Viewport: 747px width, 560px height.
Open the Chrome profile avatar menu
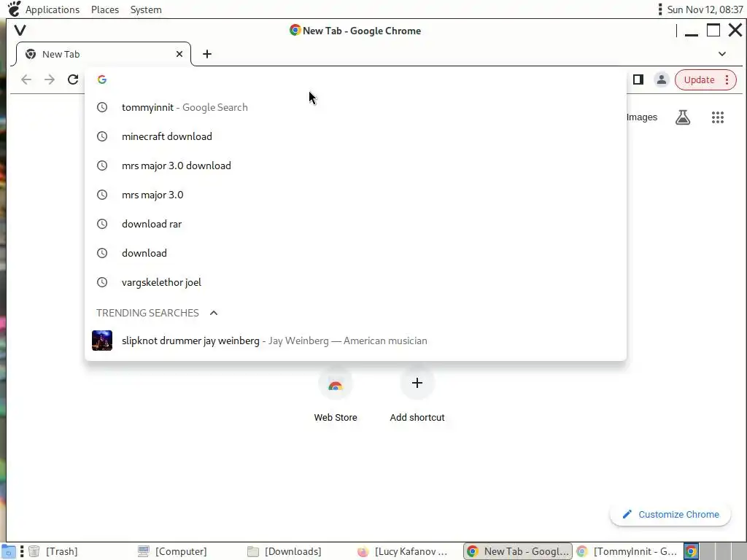click(x=661, y=79)
